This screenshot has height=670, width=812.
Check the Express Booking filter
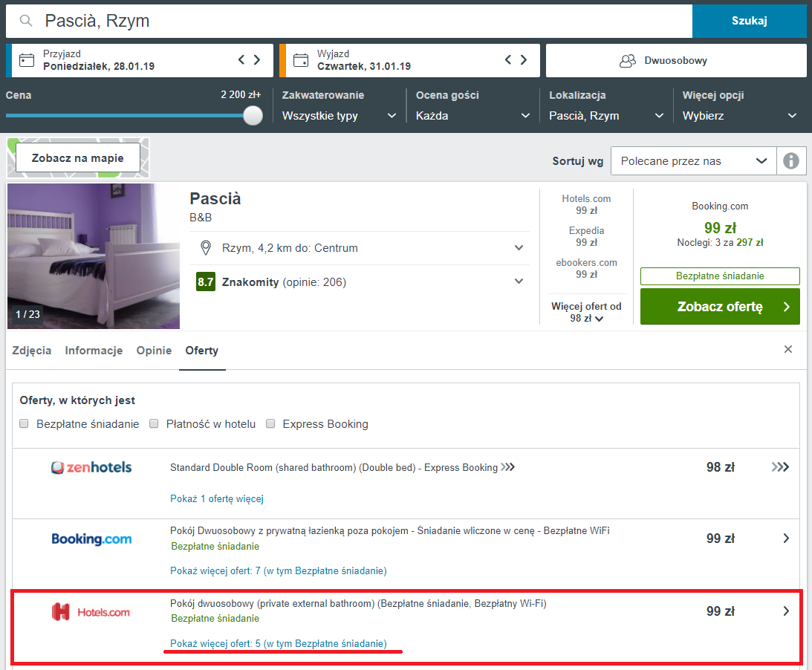pos(270,423)
